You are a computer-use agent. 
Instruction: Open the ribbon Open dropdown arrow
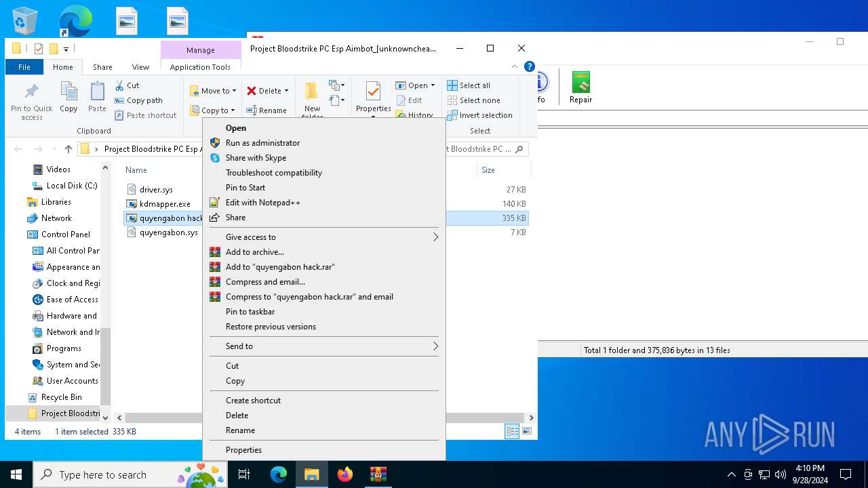(x=433, y=85)
